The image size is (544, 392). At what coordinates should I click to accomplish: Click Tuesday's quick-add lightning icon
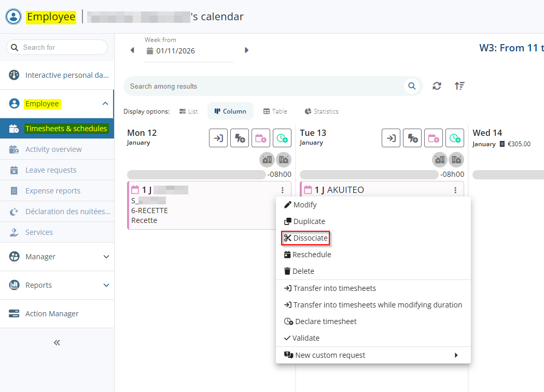(412, 138)
